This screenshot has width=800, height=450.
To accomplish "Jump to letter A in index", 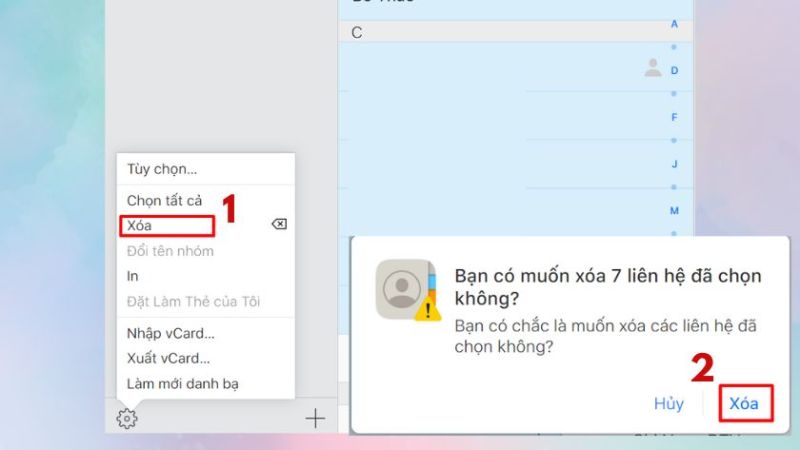I will [x=674, y=24].
